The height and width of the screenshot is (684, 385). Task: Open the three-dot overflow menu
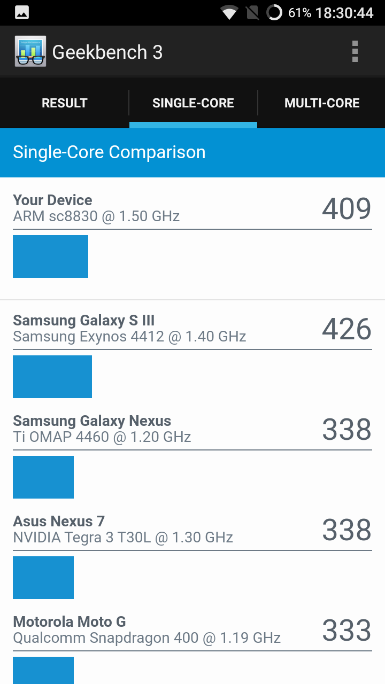click(355, 52)
